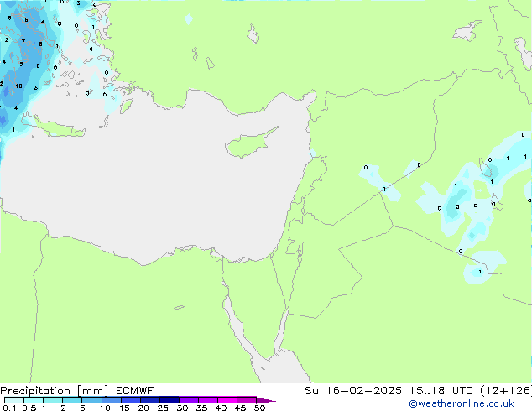Screen dimensions: 532x411
Task: Click the 45–50 mm legend swatch
Action: [x=247, y=400]
